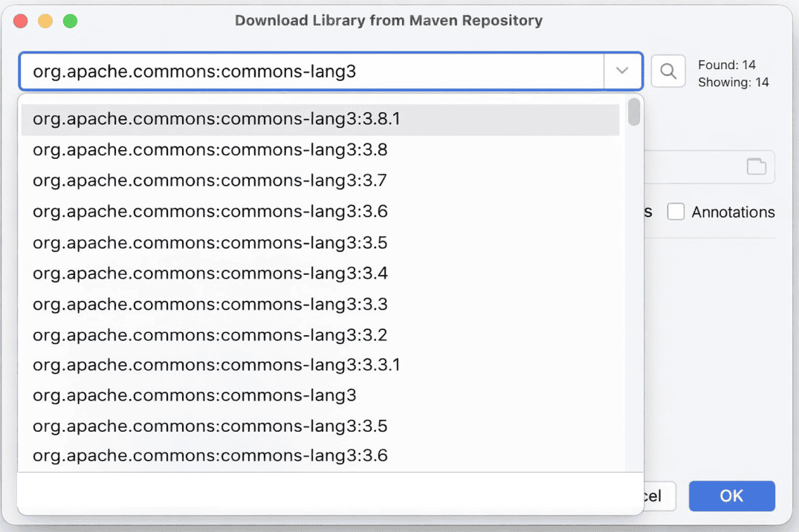This screenshot has width=799, height=532.
Task: Click into the Maven coordinates search field
Action: pyautogui.click(x=312, y=71)
